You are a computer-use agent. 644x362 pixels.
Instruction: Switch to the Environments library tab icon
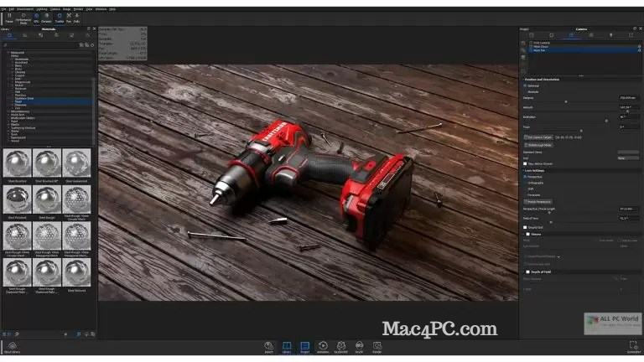pyautogui.click(x=56, y=36)
